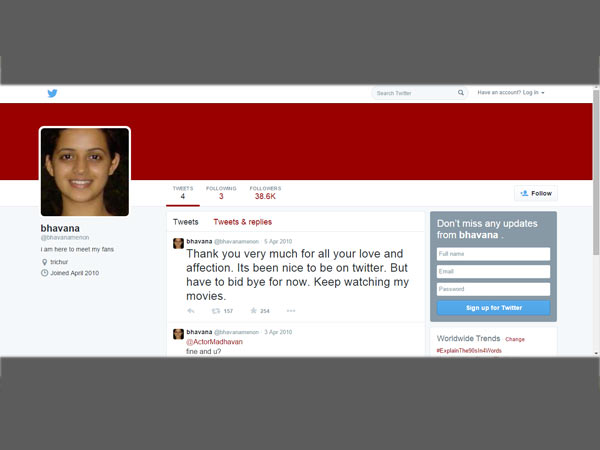This screenshot has width=600, height=450.
Task: Follow bhavana with the Follow button
Action: coord(536,193)
